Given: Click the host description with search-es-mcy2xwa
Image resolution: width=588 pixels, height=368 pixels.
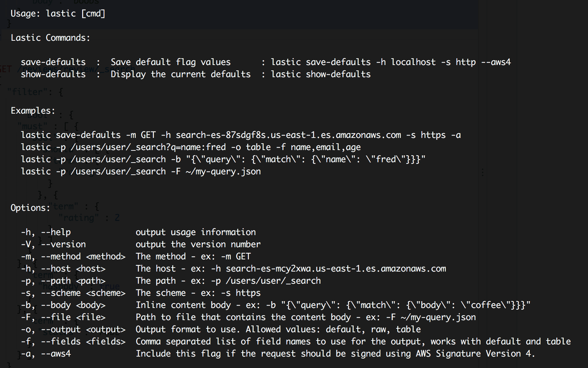Looking at the screenshot, I should click(x=291, y=269).
